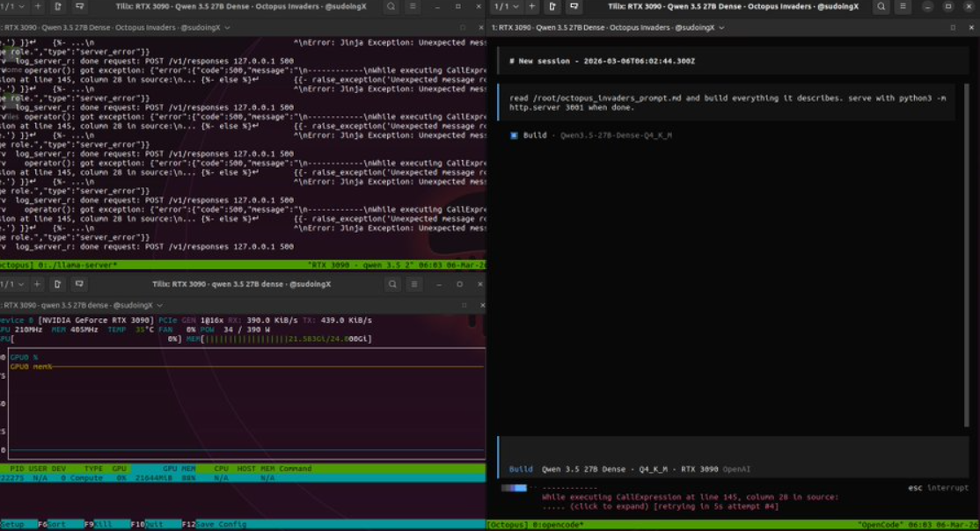Screen dimensions: 980x531
Task: Open the search in the nvtop Tilix window
Action: [x=392, y=284]
